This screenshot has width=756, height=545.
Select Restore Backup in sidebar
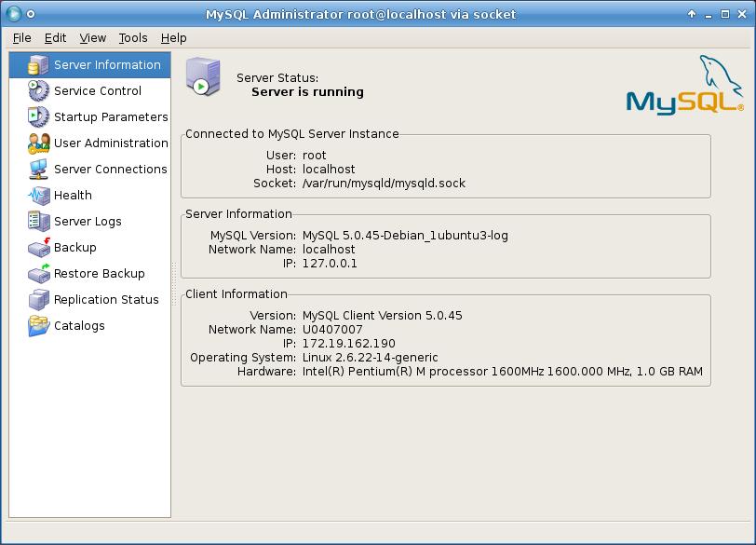(x=89, y=274)
